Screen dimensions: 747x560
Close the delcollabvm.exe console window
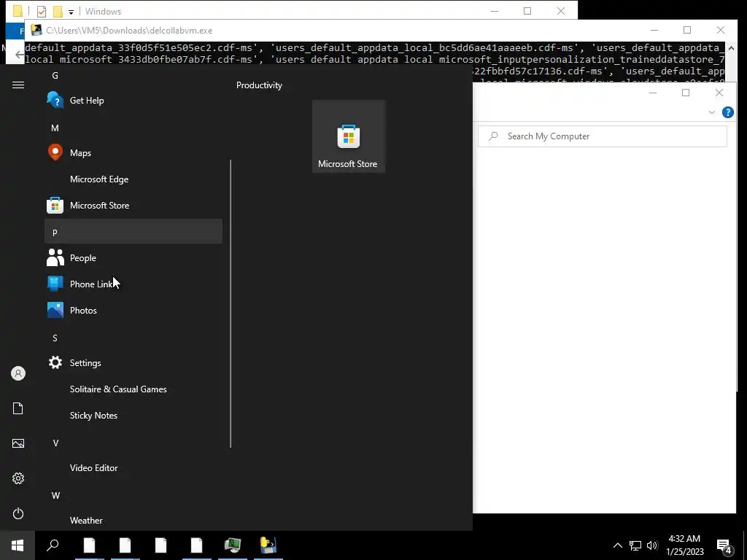pyautogui.click(x=720, y=30)
